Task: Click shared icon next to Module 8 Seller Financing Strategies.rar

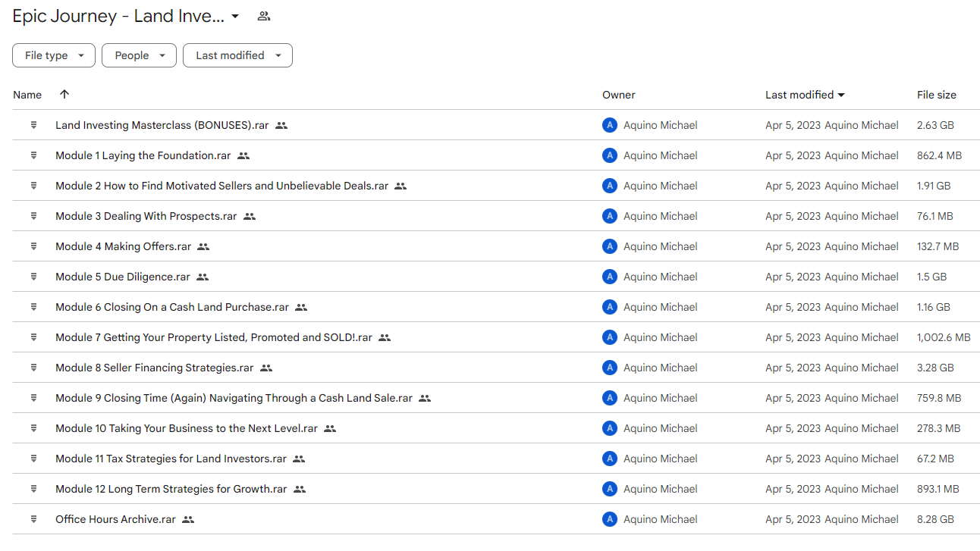Action: pyautogui.click(x=266, y=368)
